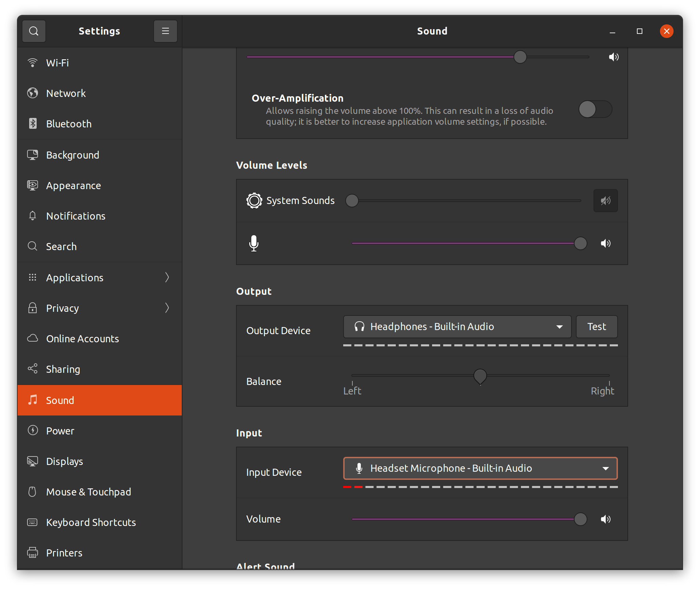This screenshot has width=700, height=589.
Task: Click the Notifications bell icon
Action: 33,216
